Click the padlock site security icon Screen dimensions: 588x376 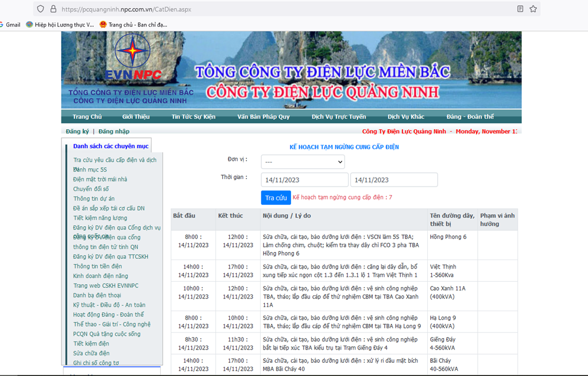53,9
